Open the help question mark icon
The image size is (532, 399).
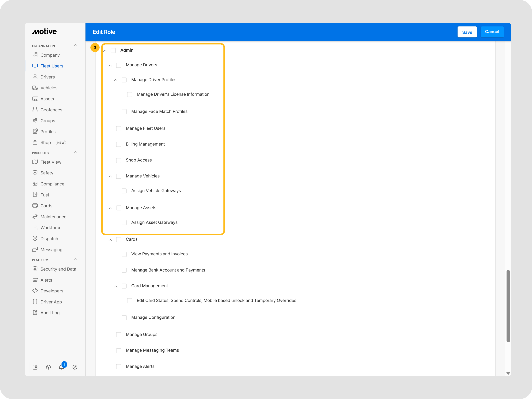click(48, 367)
